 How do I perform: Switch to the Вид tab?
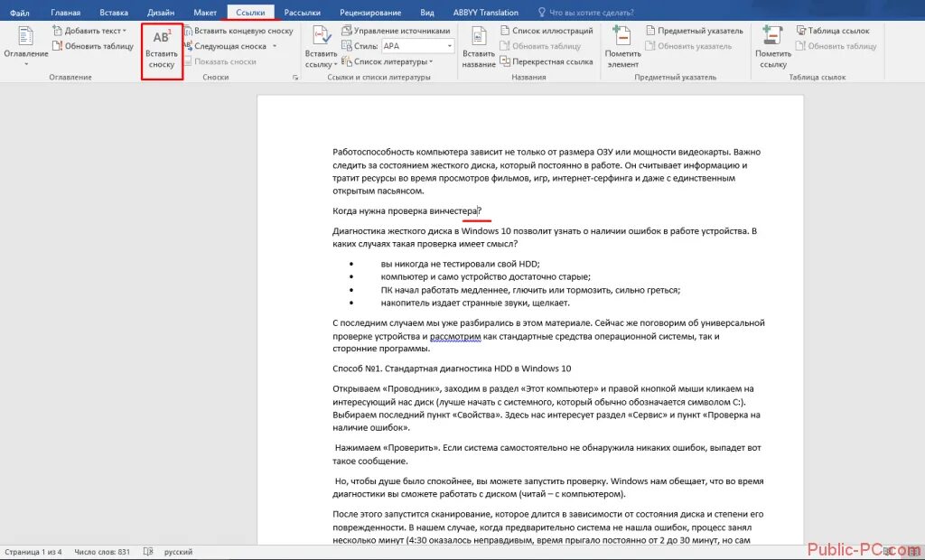point(427,13)
